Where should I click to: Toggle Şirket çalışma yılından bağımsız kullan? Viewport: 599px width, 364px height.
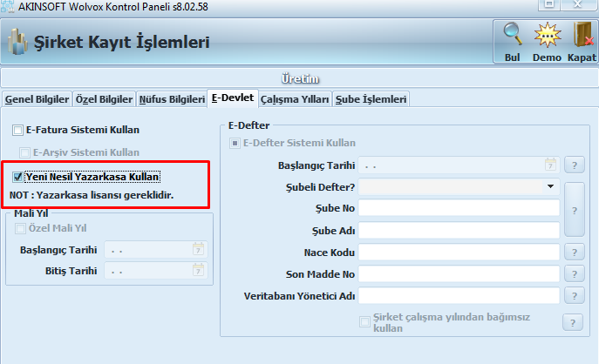pos(364,321)
